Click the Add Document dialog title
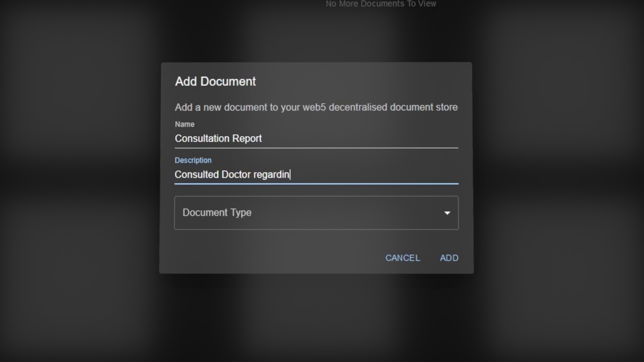 click(215, 81)
